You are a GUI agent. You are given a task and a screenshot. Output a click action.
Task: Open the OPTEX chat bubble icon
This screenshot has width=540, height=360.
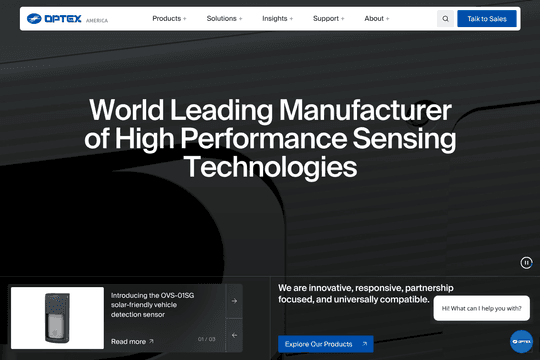(521, 341)
